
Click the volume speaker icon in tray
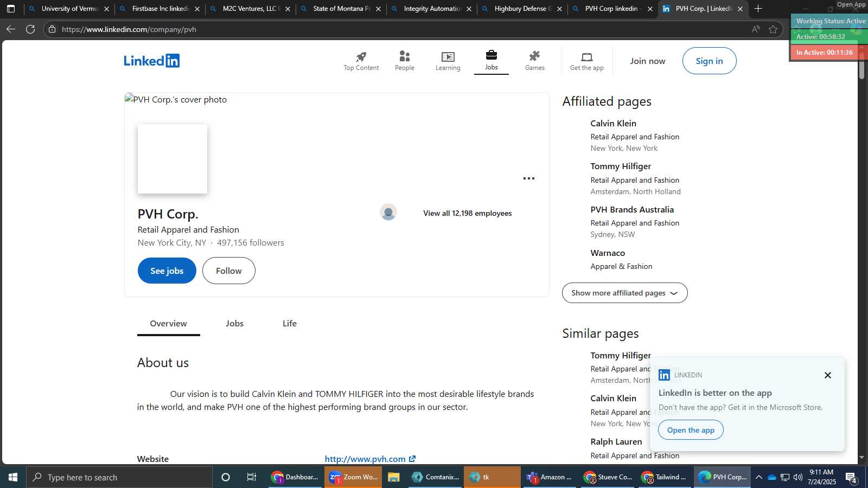pyautogui.click(x=798, y=477)
